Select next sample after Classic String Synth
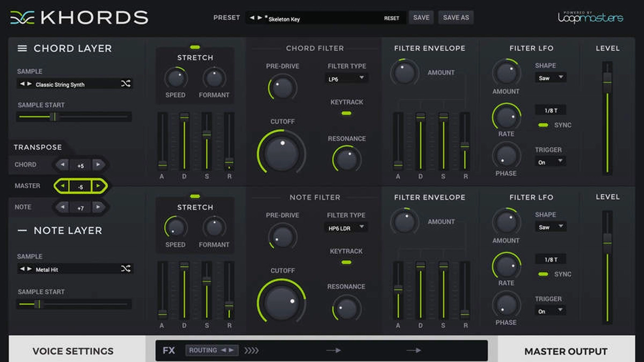 29,84
